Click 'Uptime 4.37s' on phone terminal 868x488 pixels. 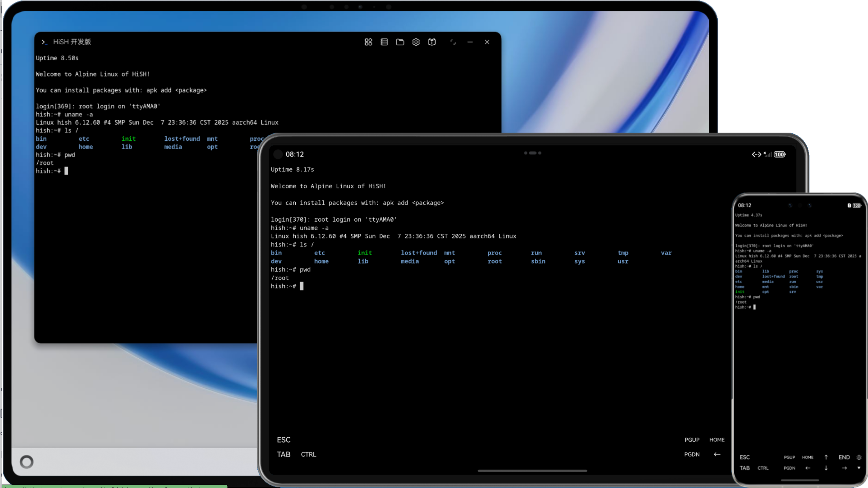tap(748, 215)
